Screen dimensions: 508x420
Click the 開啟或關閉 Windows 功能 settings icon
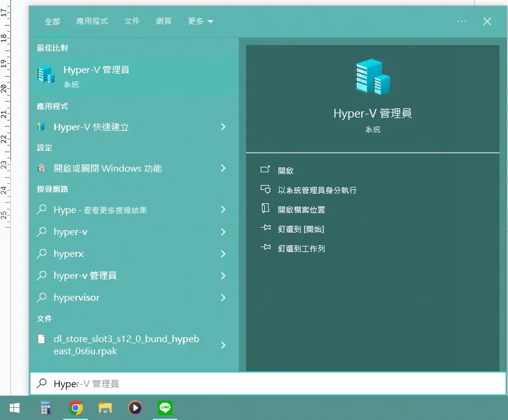[41, 169]
